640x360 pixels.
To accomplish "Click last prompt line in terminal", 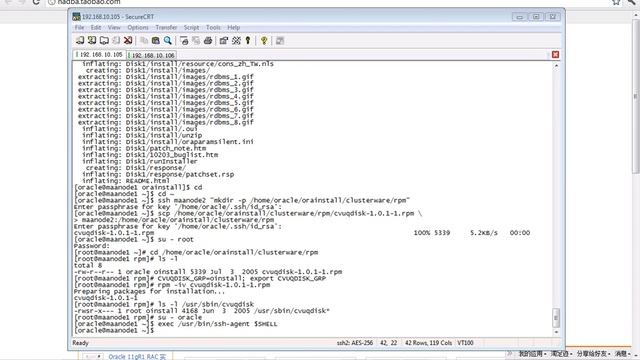I will (114, 330).
